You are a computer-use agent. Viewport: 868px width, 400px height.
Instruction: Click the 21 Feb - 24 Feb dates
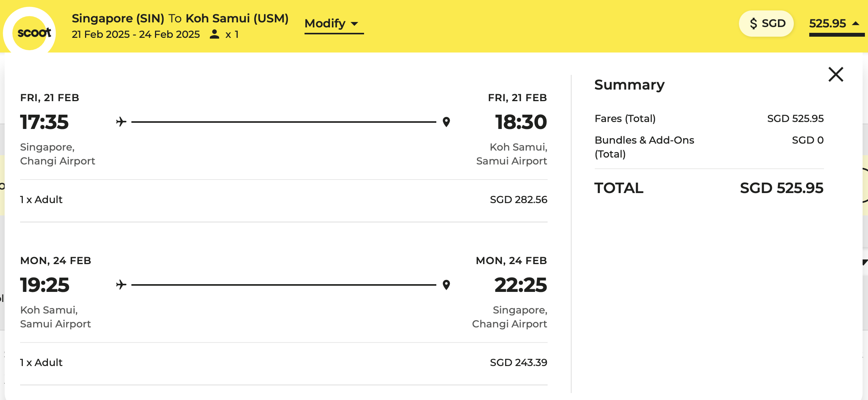136,34
